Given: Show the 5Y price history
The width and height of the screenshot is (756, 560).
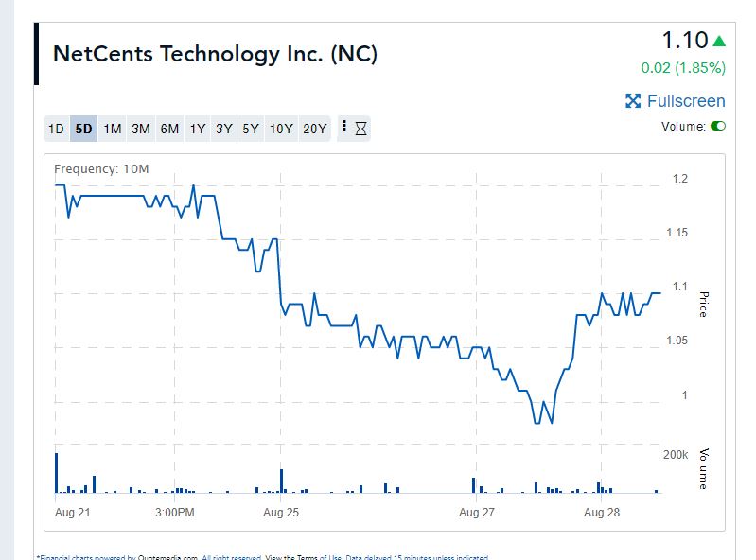Looking at the screenshot, I should coord(251,129).
